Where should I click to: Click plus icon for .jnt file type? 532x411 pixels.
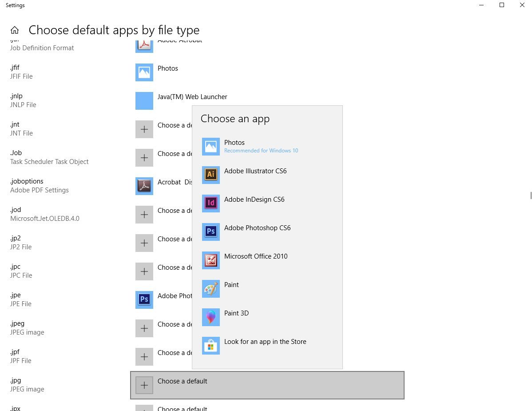click(144, 129)
